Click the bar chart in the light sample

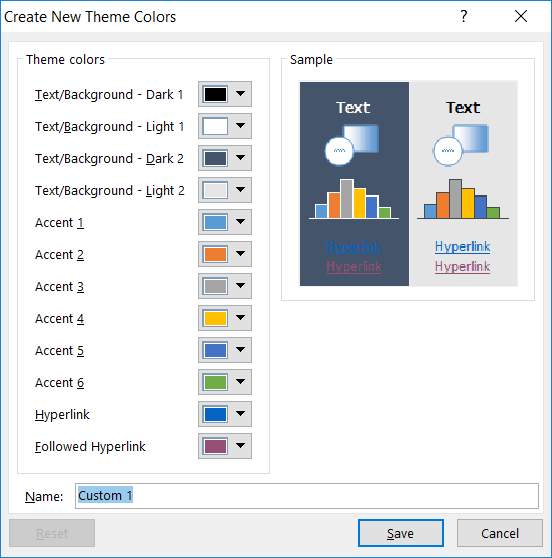(463, 199)
